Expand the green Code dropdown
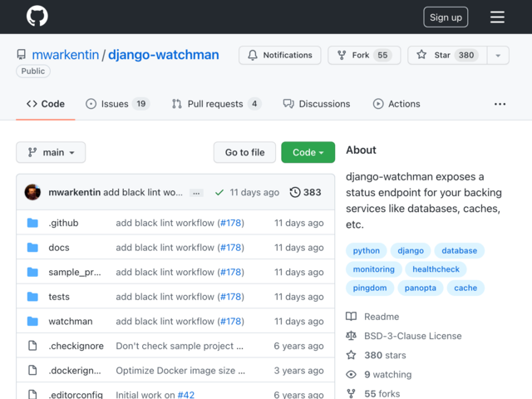532x399 pixels. (x=308, y=152)
